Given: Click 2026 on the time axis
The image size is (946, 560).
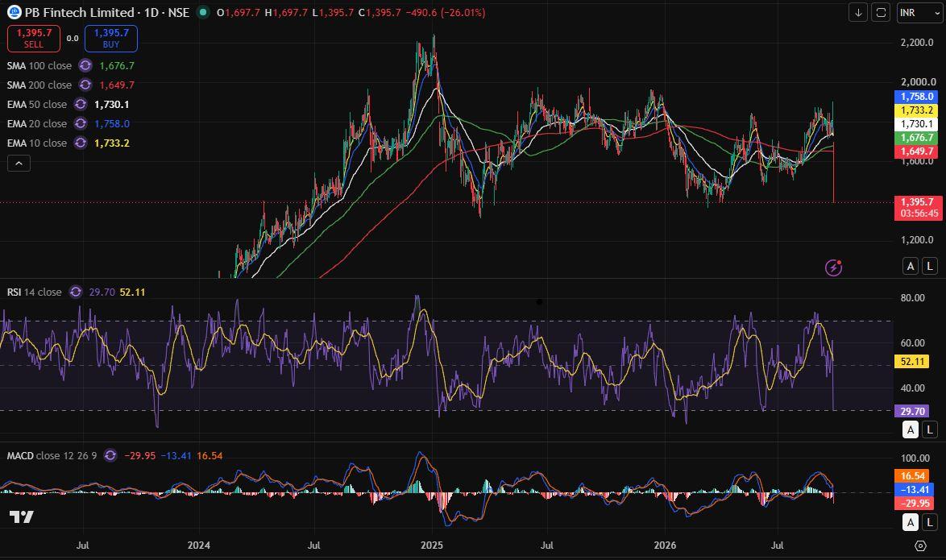Looking at the screenshot, I should point(665,545).
